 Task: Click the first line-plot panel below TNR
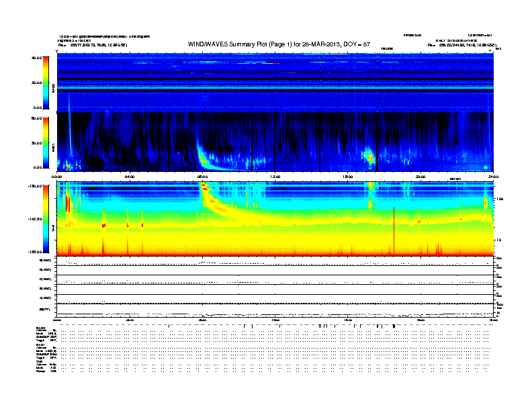point(275,261)
